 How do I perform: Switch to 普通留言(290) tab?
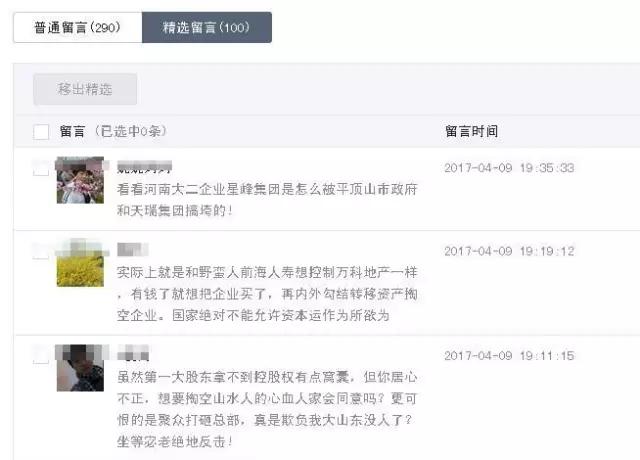point(78,27)
